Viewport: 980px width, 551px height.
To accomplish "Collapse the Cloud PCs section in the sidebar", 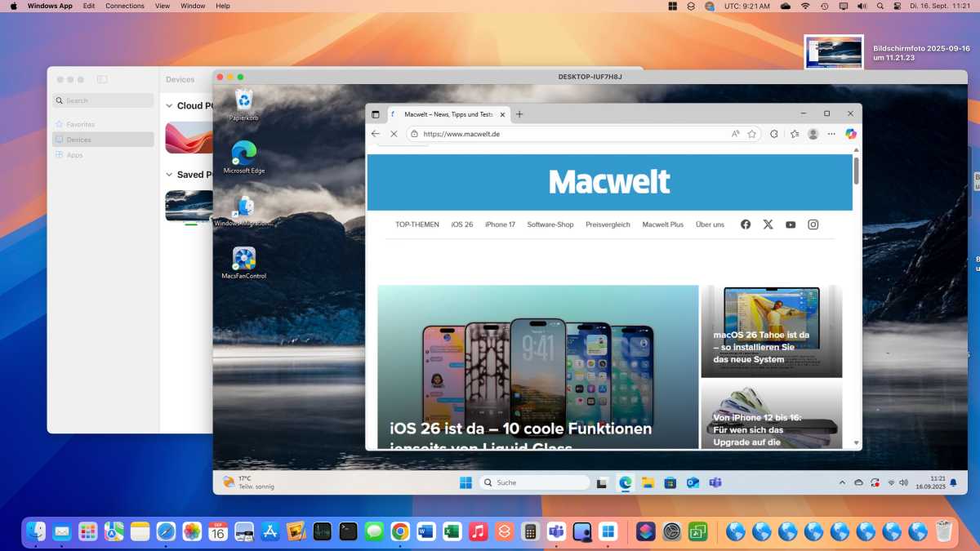I will point(170,105).
